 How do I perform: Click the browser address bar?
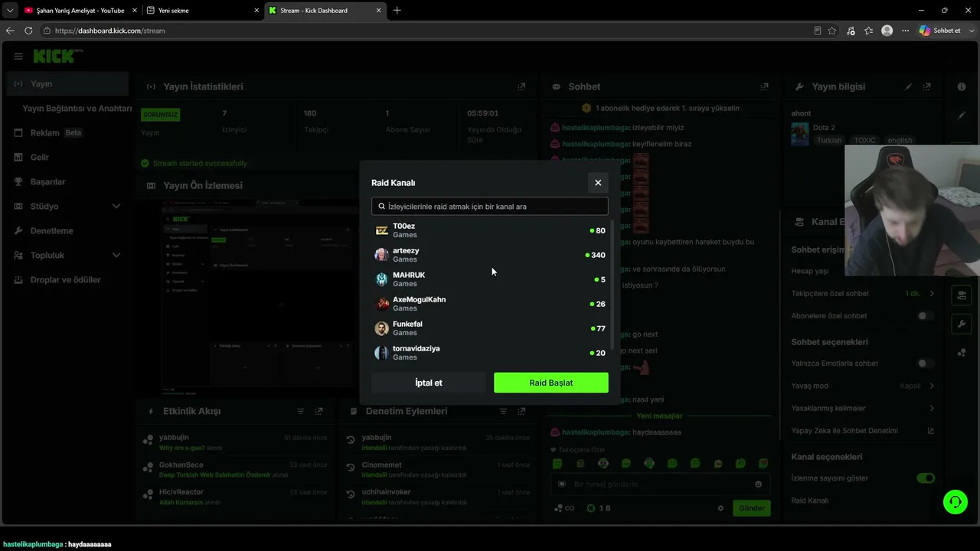429,31
